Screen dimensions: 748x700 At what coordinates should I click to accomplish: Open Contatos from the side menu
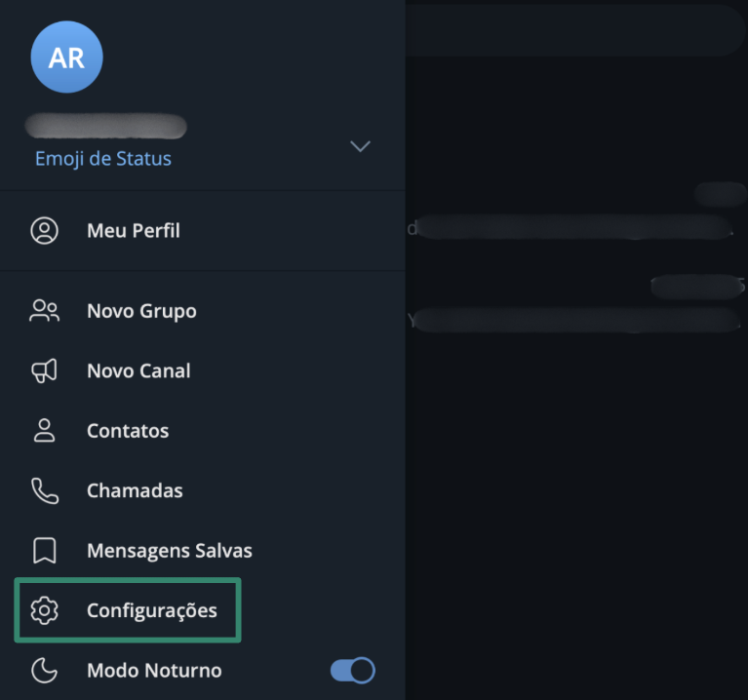coord(128,431)
